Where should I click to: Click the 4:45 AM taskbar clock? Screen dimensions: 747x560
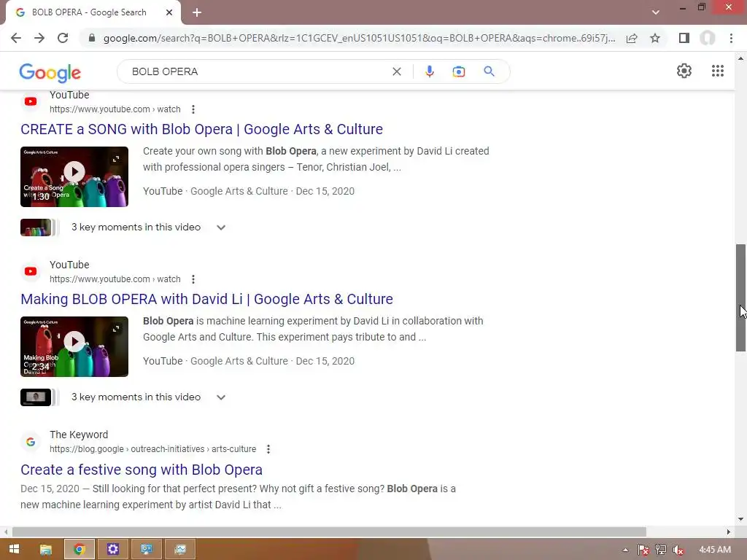715,550
